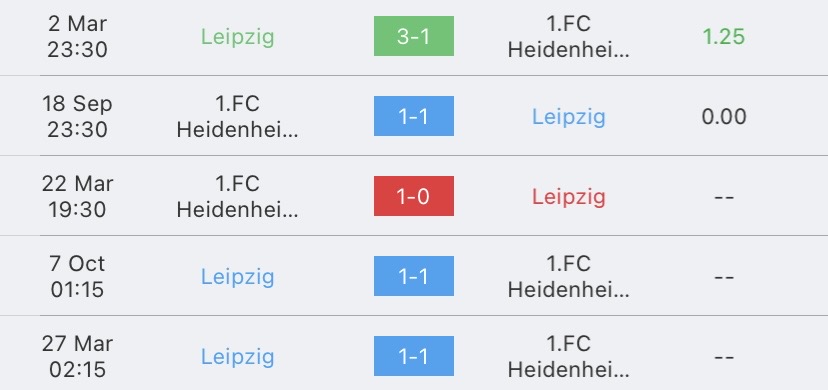
Task: Click the 2 Mar 23:30 date cell
Action: pyautogui.click(x=77, y=36)
